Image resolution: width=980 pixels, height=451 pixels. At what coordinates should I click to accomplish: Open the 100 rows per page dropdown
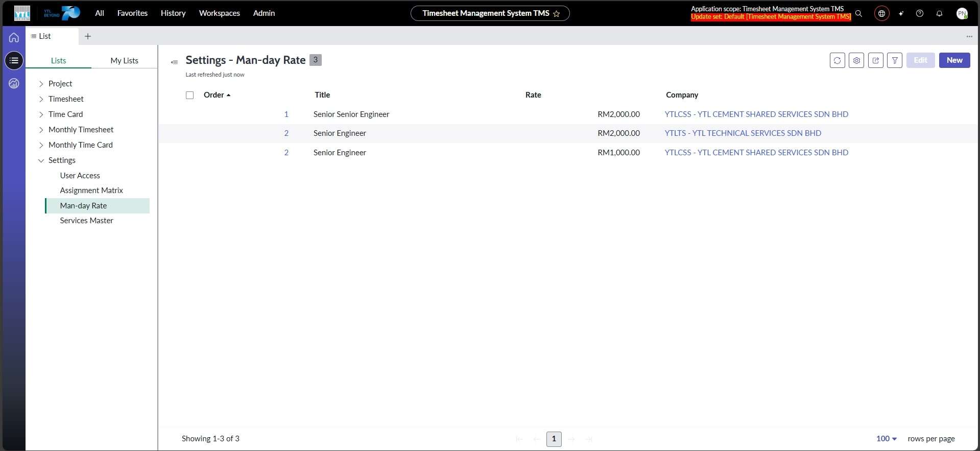click(886, 439)
